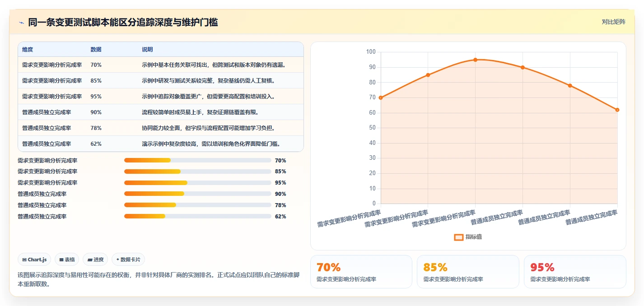Click description starting 流程较简单时成员易上手
The width and height of the screenshot is (644, 306).
200,112
